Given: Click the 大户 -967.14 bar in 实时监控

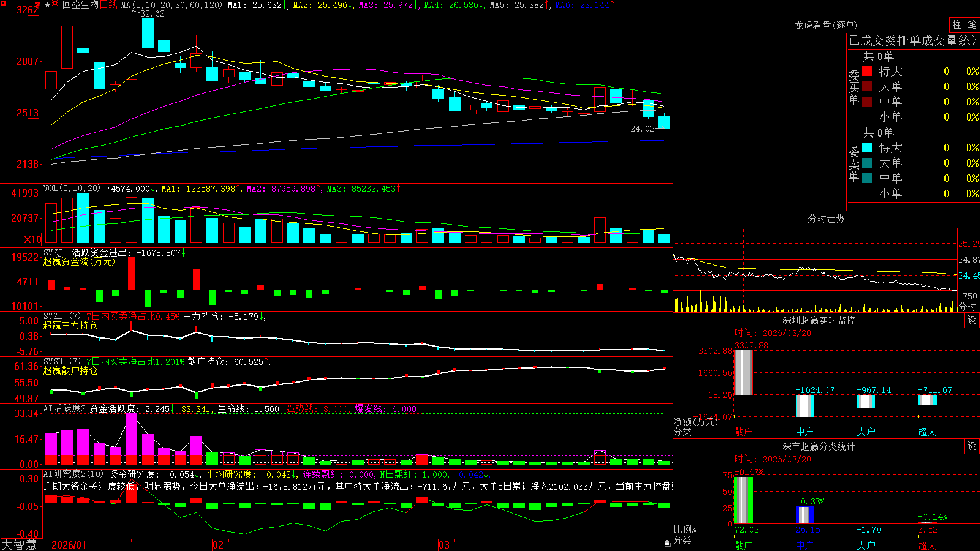Looking at the screenshot, I should pos(865,402).
